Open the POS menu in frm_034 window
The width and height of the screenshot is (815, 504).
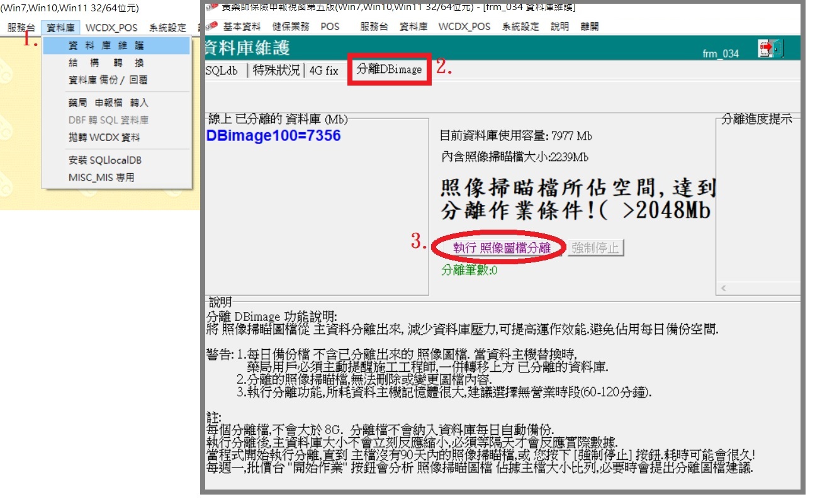[330, 26]
